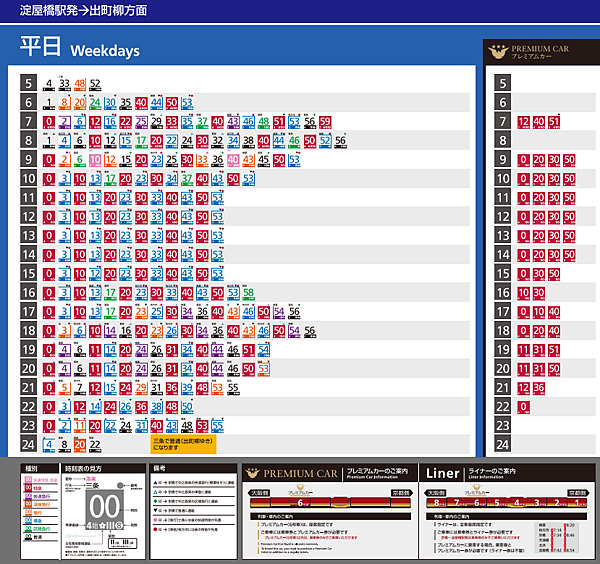Pick the 4 departure in the 5 o'clock row
Image resolution: width=600 pixels, height=564 pixels.
point(49,84)
